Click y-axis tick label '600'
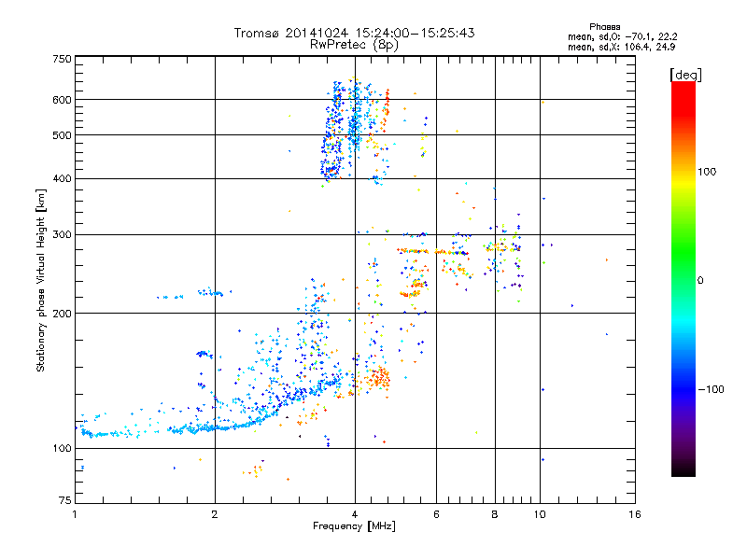This screenshot has height=560, width=747. [62, 100]
